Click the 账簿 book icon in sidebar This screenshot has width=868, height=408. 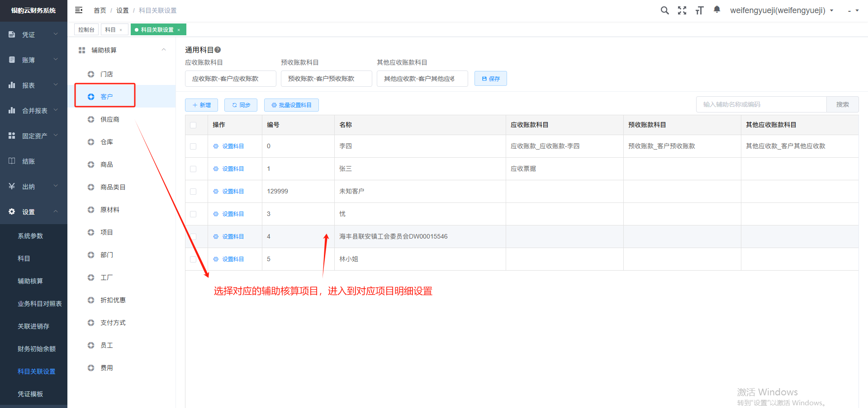[x=12, y=60]
